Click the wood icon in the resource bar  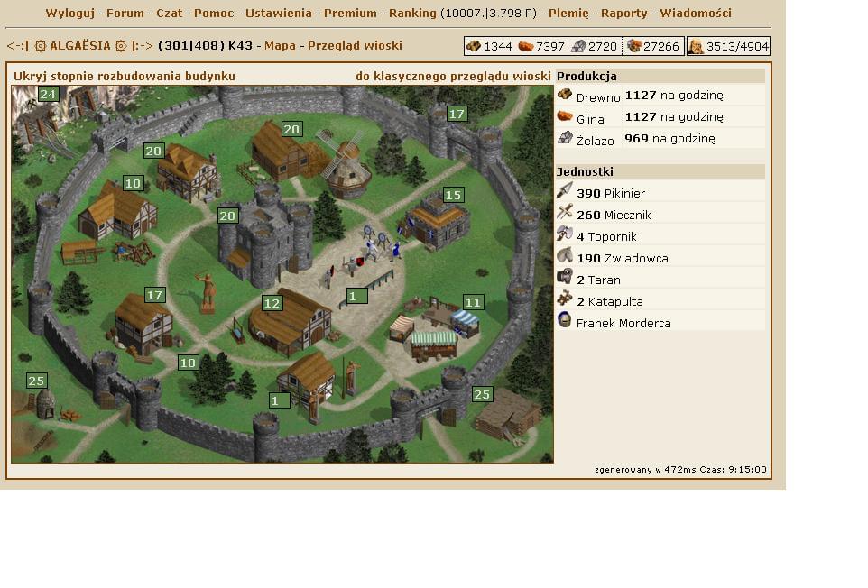click(474, 46)
